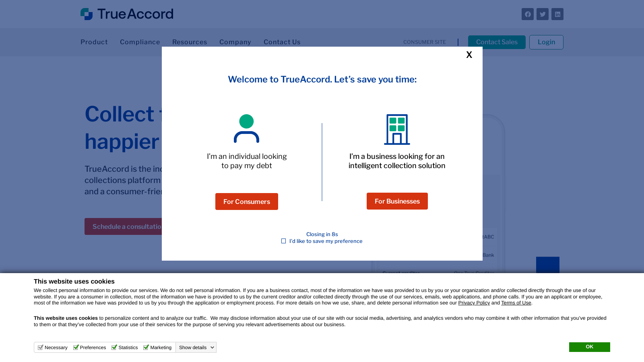The width and height of the screenshot is (644, 362).
Task: Expand Show details in cookie banner
Action: (x=196, y=348)
